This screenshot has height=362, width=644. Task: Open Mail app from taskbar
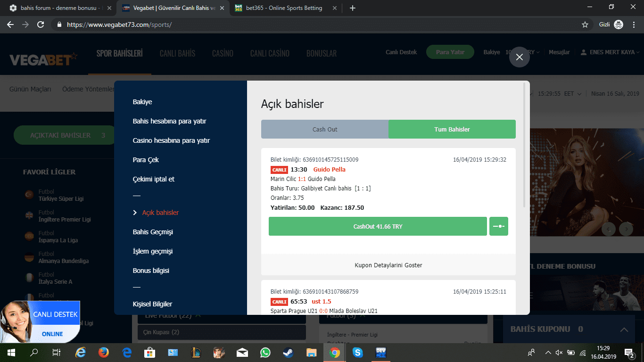[242, 352]
